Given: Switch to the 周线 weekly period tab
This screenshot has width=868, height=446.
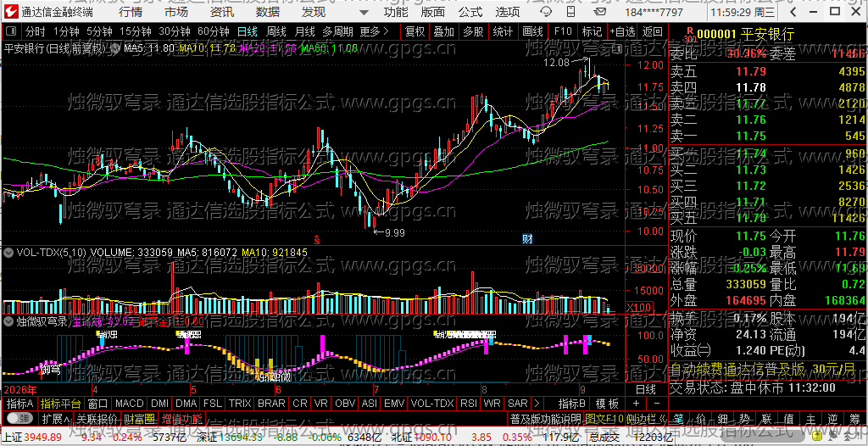Looking at the screenshot, I should pyautogui.click(x=275, y=32).
